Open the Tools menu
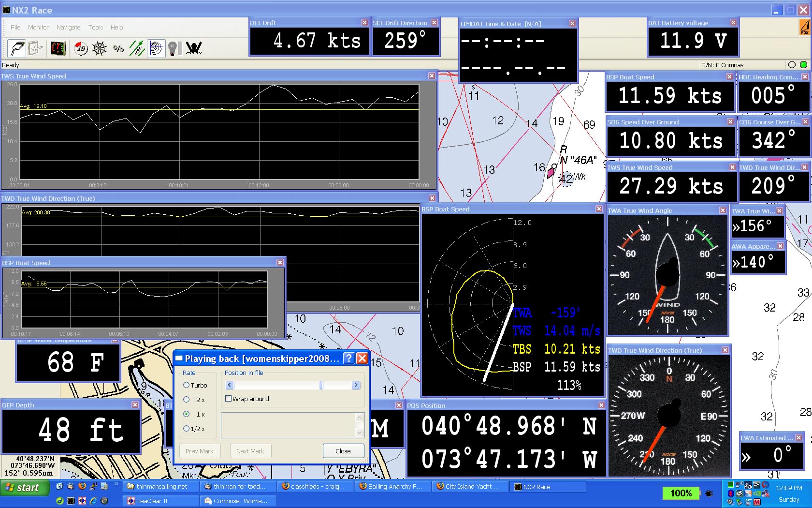Image resolution: width=812 pixels, height=508 pixels. pyautogui.click(x=95, y=28)
